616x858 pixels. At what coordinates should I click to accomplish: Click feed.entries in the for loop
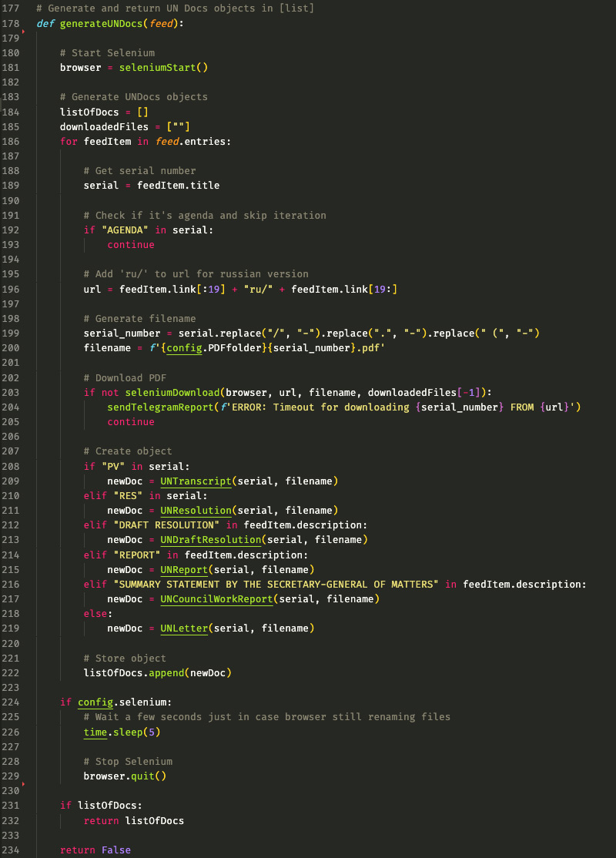(x=190, y=141)
